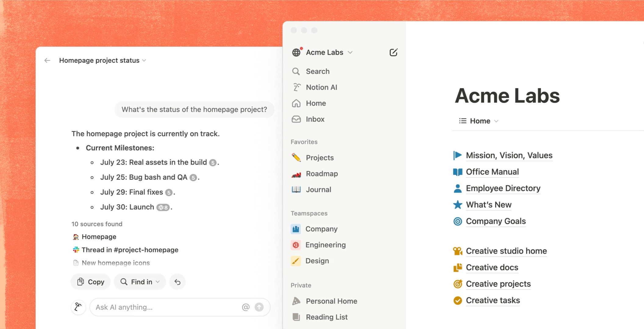Click the Acme Labs globe workspace icon
This screenshot has width=644, height=329.
pyautogui.click(x=296, y=52)
